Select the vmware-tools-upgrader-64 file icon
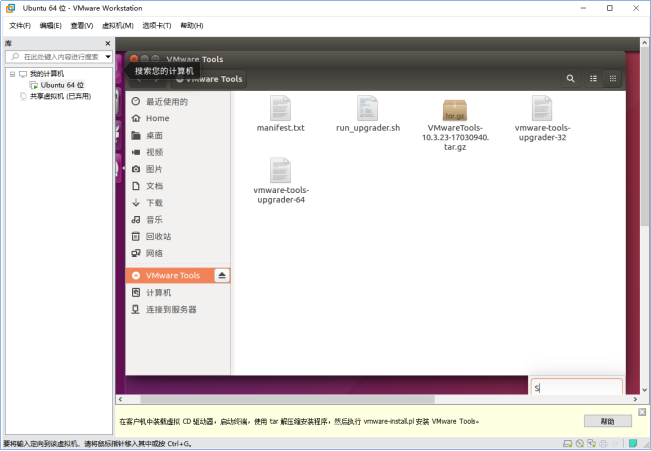The height and width of the screenshot is (451, 651). coord(280,170)
